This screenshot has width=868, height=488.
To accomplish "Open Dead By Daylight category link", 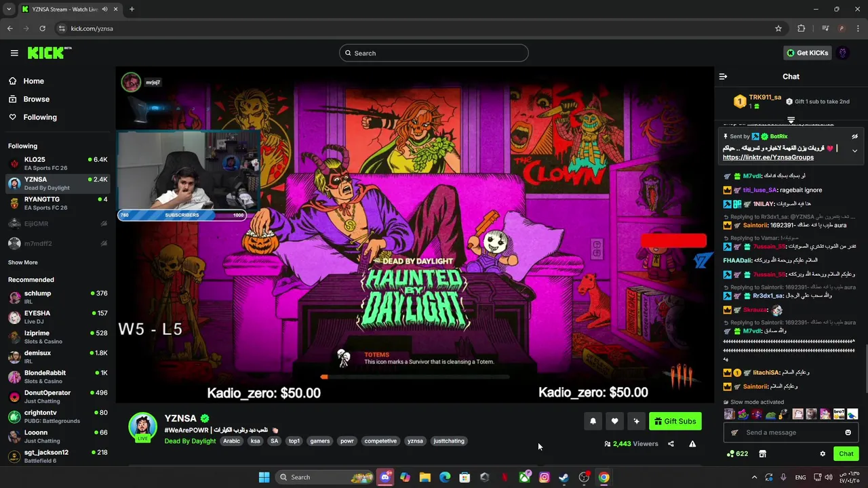I will tap(190, 441).
